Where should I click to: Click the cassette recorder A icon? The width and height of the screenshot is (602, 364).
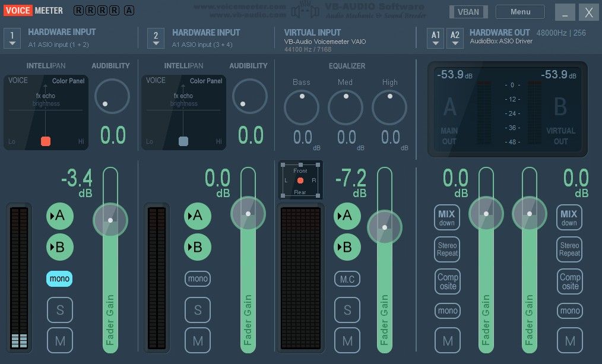(129, 10)
